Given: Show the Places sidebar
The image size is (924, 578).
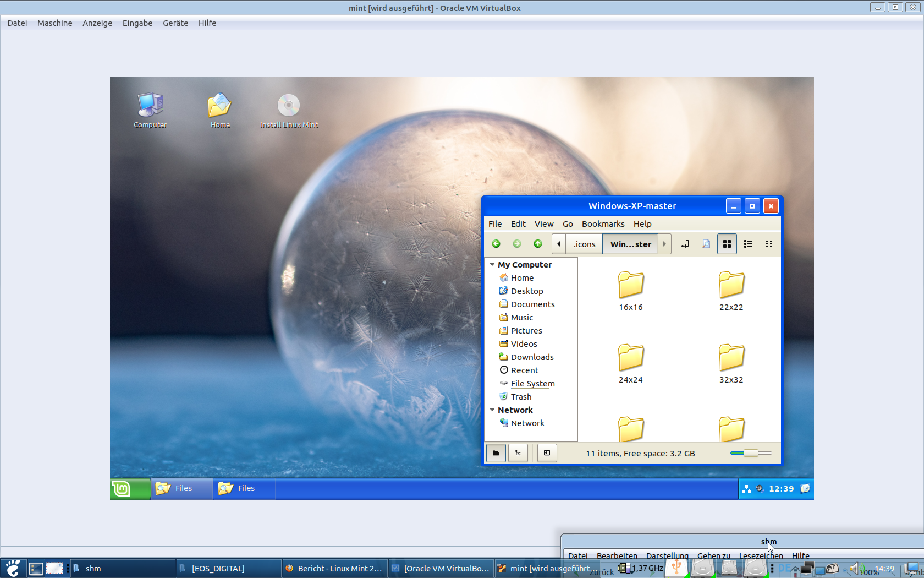Looking at the screenshot, I should click(496, 453).
